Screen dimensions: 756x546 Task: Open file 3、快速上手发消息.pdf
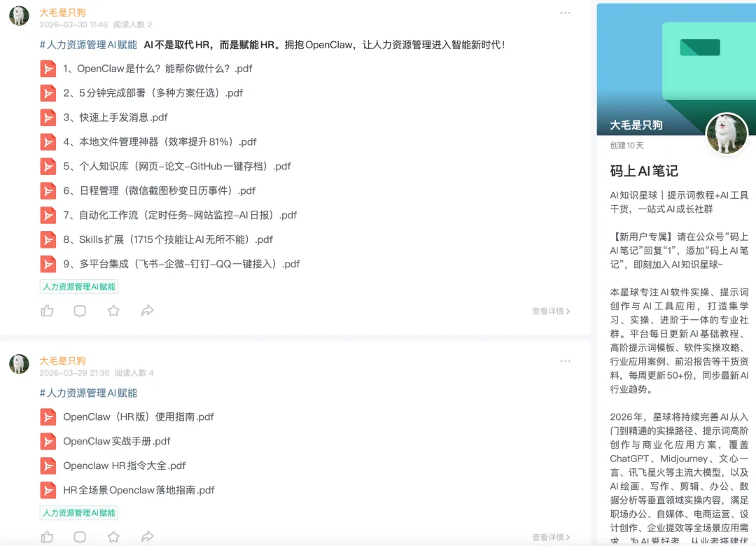(115, 118)
